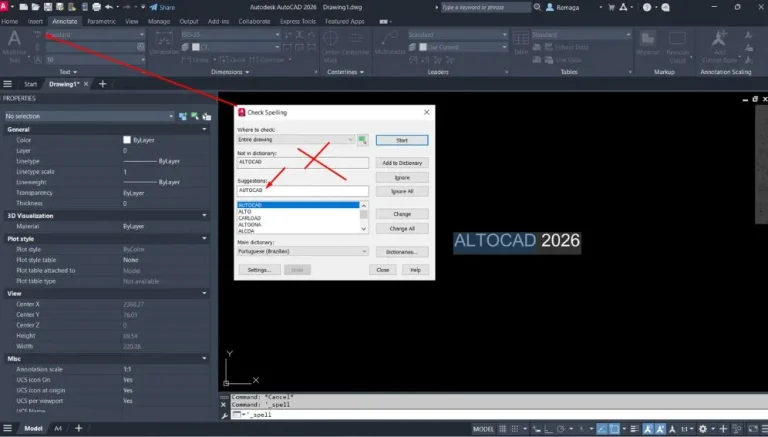
Task: Click the Help question mark icon
Action: tap(647, 7)
